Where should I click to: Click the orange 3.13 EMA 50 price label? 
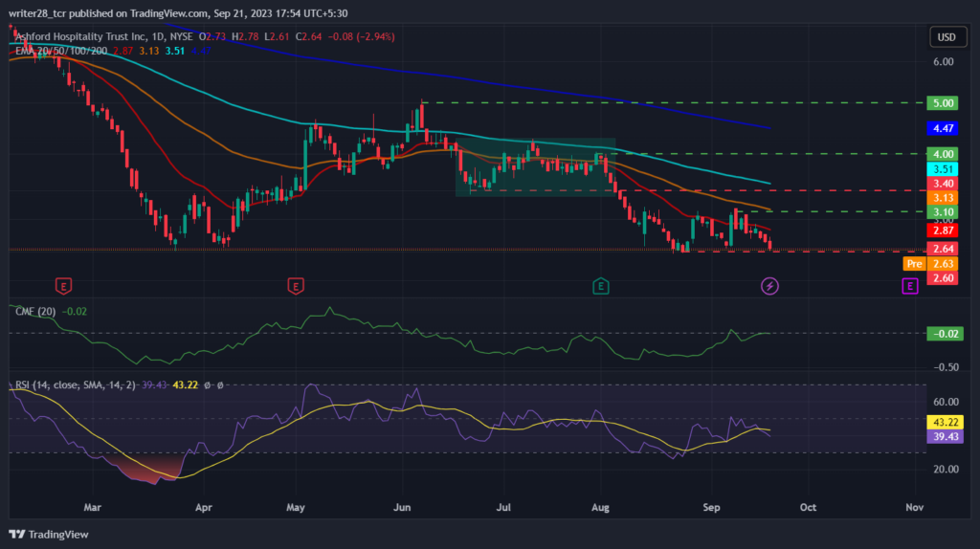pyautogui.click(x=943, y=198)
